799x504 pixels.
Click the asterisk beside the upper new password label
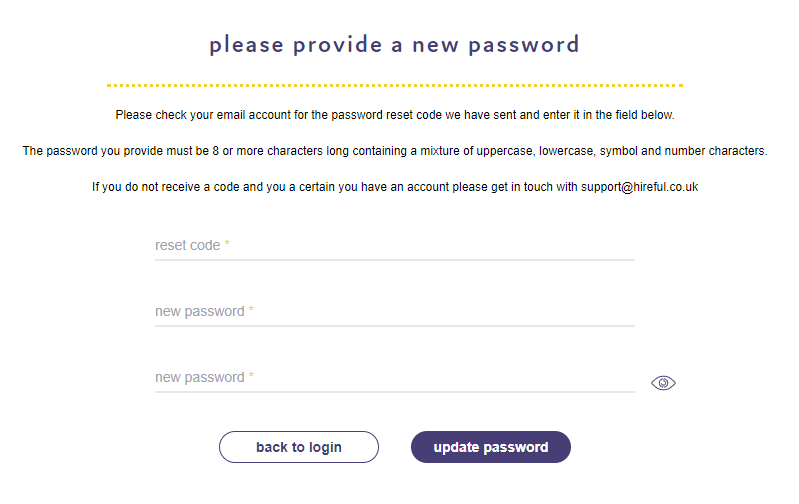coord(251,310)
